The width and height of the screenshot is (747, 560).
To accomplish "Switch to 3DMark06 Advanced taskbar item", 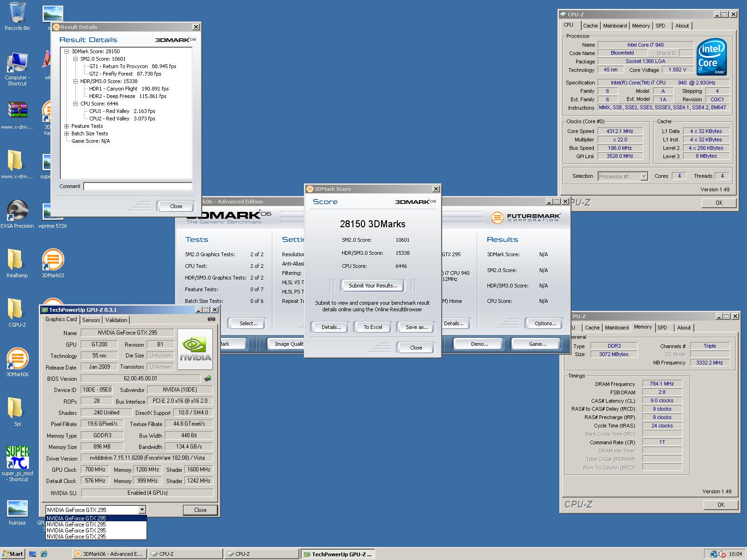I will point(109,554).
